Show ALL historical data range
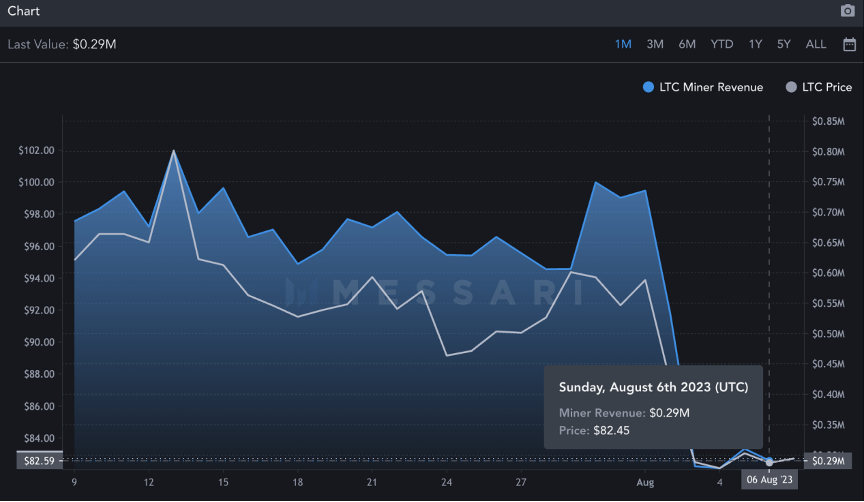Viewport: 864px width, 502px height. (816, 44)
